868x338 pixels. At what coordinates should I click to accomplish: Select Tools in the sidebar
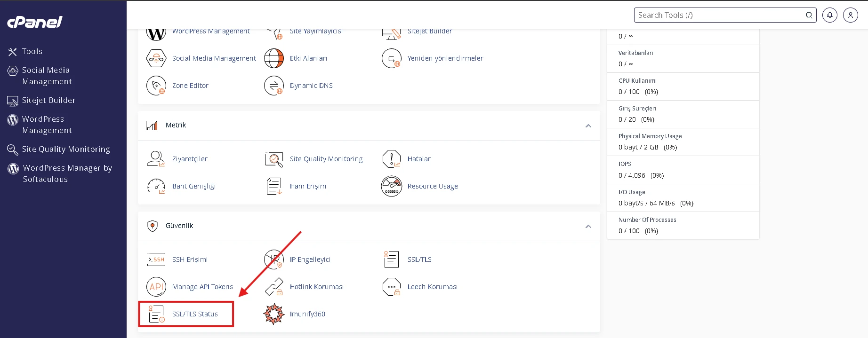click(32, 52)
